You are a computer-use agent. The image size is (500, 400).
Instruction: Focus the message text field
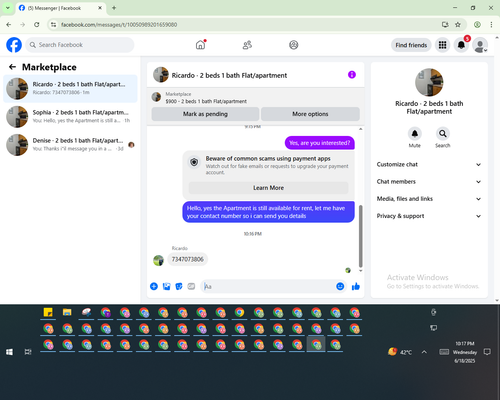click(x=268, y=286)
